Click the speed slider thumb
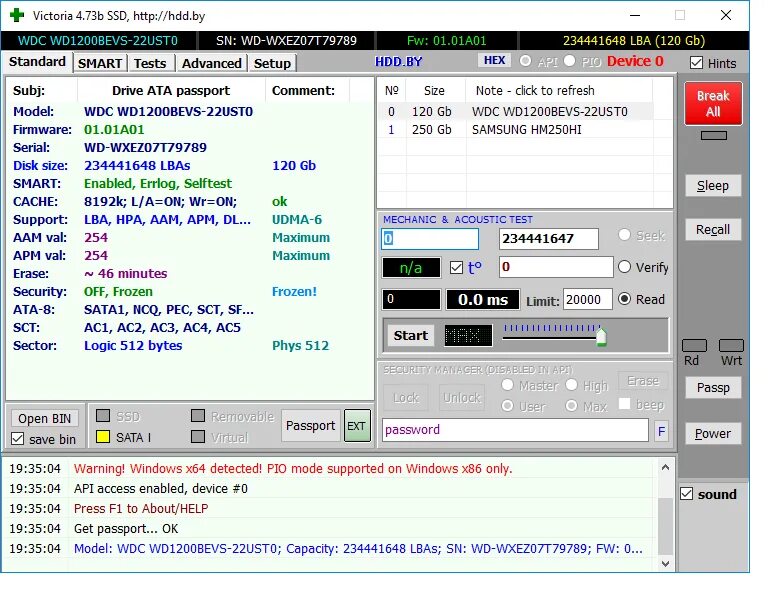768x614 pixels. [x=601, y=337]
